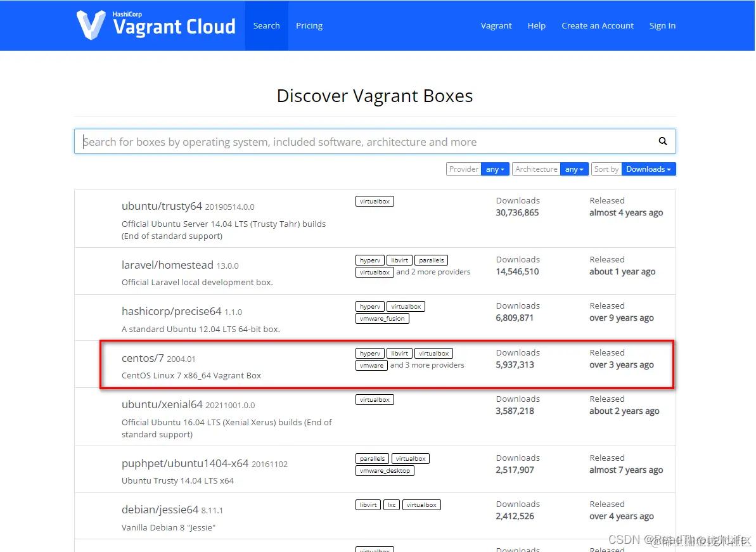Click Create an Account
The width and height of the screenshot is (756, 552).
(x=598, y=25)
